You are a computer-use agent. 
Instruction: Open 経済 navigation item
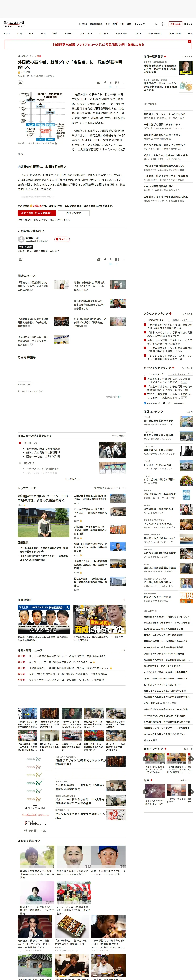31,33
